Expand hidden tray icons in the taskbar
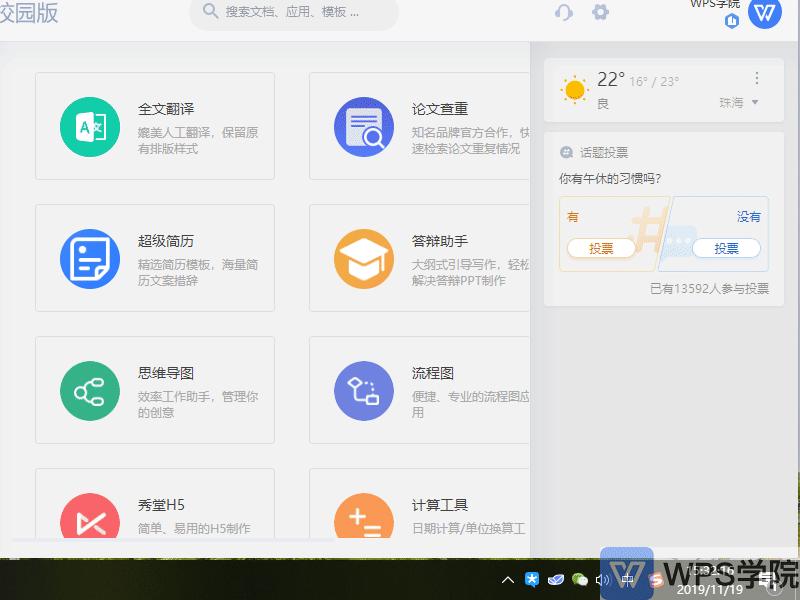The width and height of the screenshot is (800, 600). 507,578
